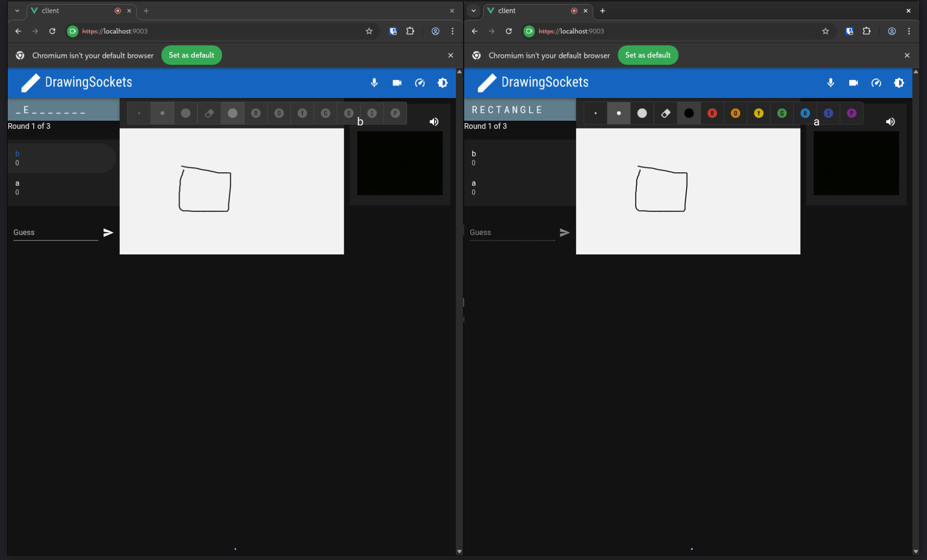The image size is (927, 560).
Task: Open Chromium's three-dot menu
Action: click(x=910, y=31)
